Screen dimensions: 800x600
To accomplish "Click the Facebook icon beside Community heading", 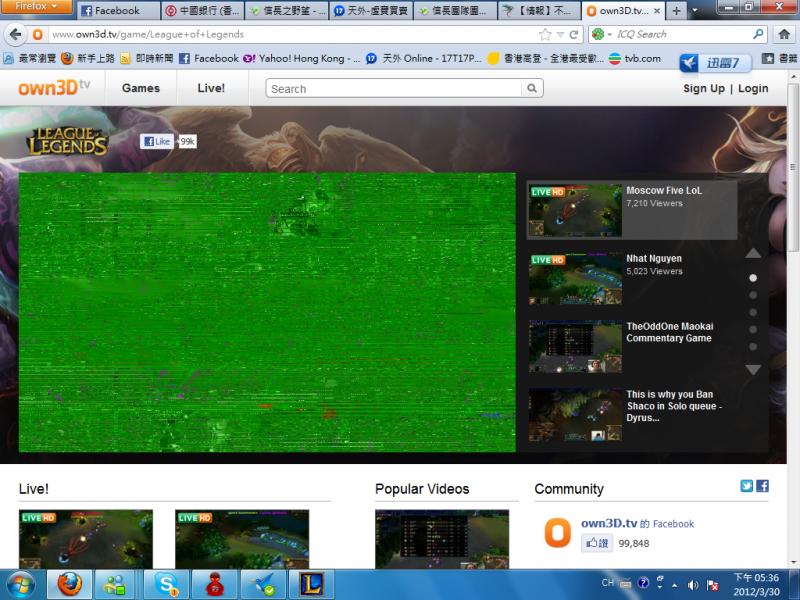I will tap(762, 486).
